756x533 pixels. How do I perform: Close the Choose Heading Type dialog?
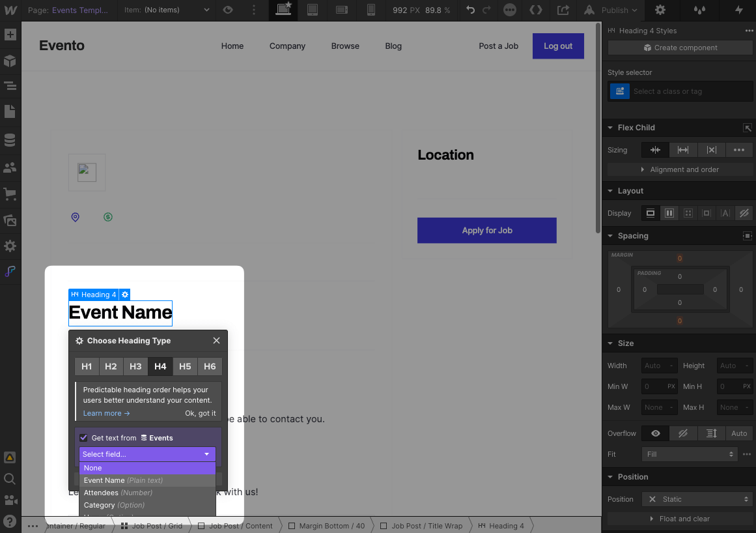216,341
